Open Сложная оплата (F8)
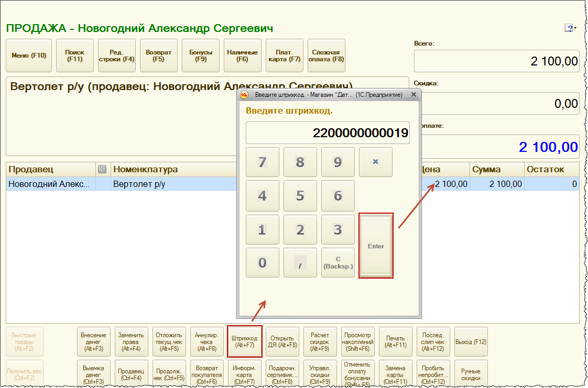This screenshot has width=588, height=388. pyautogui.click(x=326, y=56)
